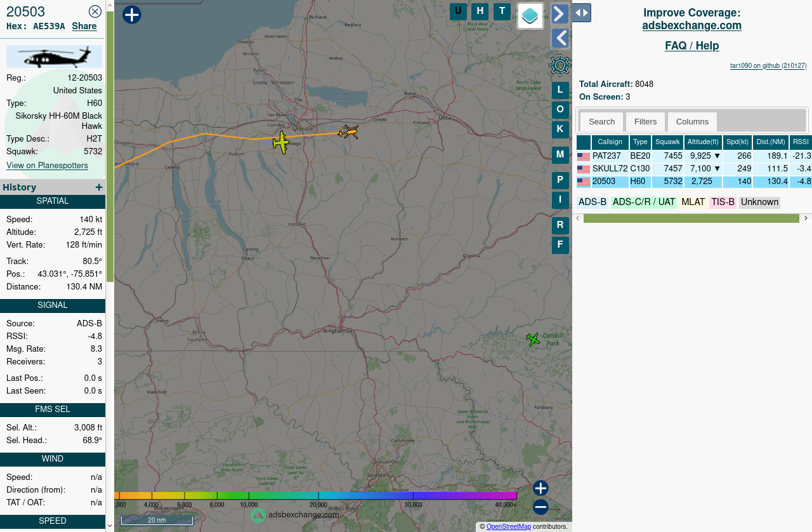The height and width of the screenshot is (532, 812).
Task: Toggle the H map button
Action: (480, 11)
